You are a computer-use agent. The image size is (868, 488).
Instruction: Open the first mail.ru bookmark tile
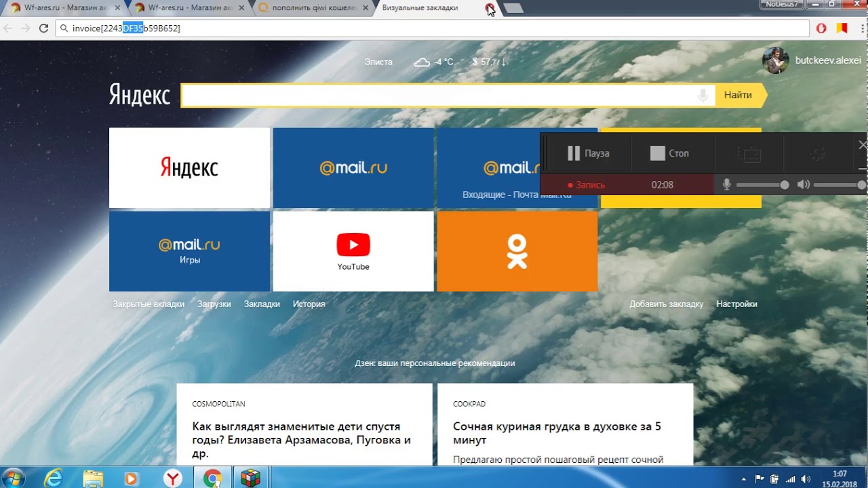[353, 167]
